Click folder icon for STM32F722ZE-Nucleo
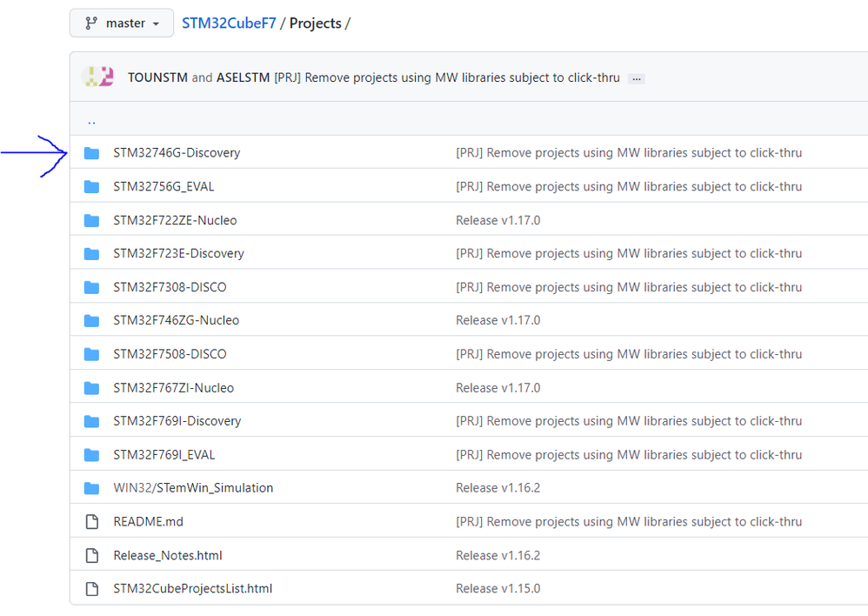This screenshot has width=868, height=616. pyautogui.click(x=91, y=220)
